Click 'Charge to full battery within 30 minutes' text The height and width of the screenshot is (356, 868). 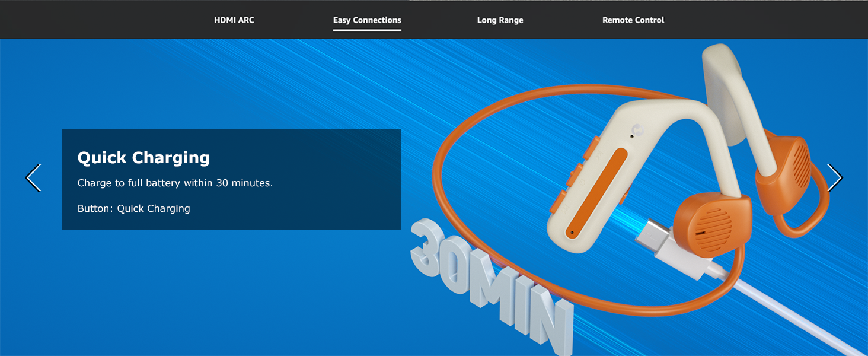[x=175, y=183]
